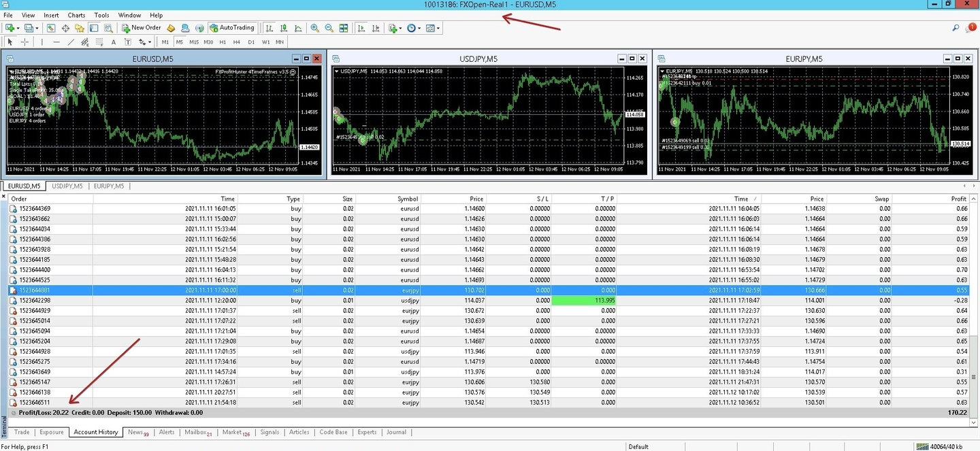Toggle the Terminal panel toolbar icon

[94, 28]
